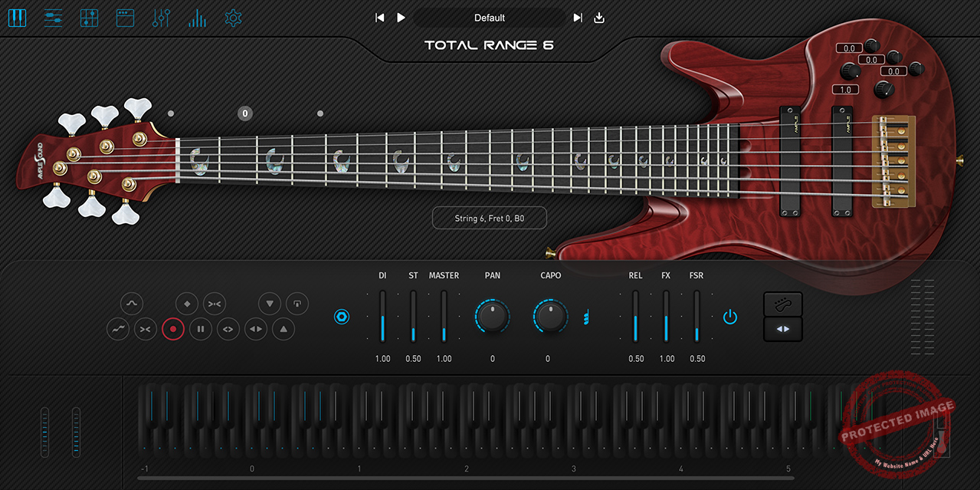This screenshot has width=980, height=490.
Task: Go to the previous preset
Action: tap(379, 18)
